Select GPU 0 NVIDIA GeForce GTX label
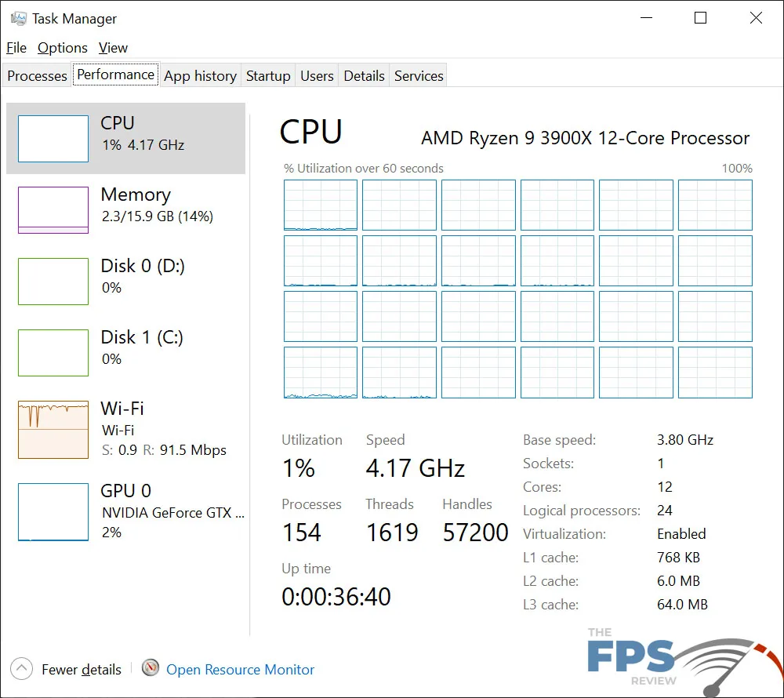Screen dimensions: 784x698 172,511
